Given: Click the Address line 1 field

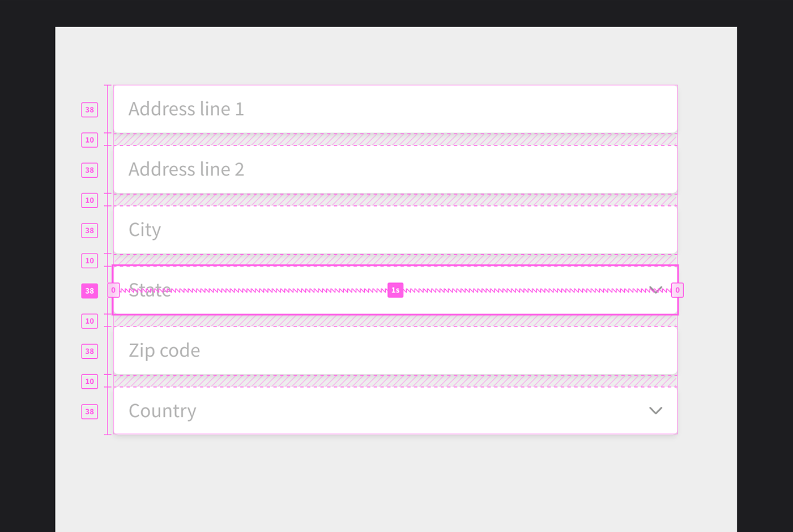Looking at the screenshot, I should [x=395, y=109].
